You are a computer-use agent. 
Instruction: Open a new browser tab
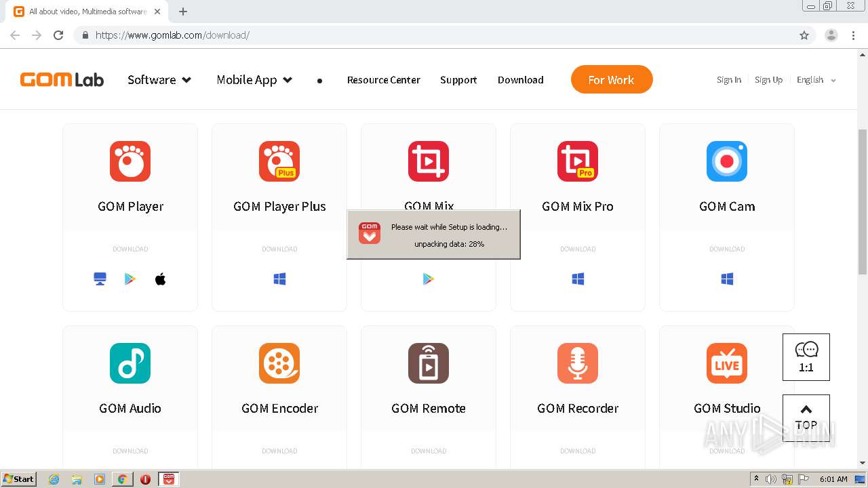tap(183, 12)
